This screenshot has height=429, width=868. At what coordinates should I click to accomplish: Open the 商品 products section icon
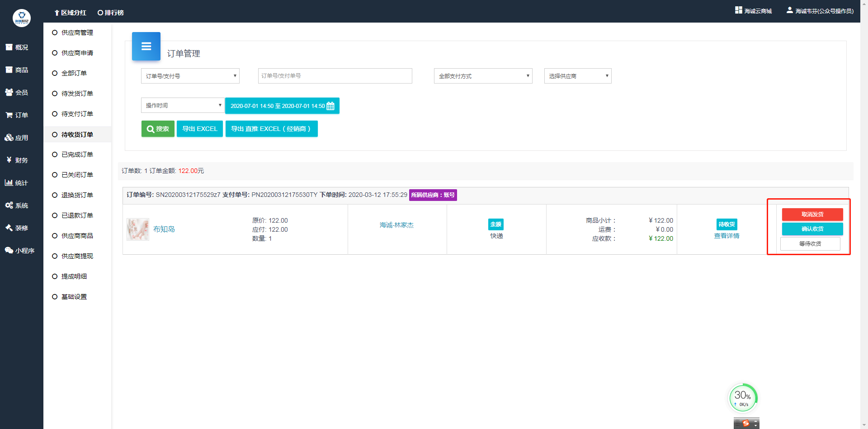9,70
